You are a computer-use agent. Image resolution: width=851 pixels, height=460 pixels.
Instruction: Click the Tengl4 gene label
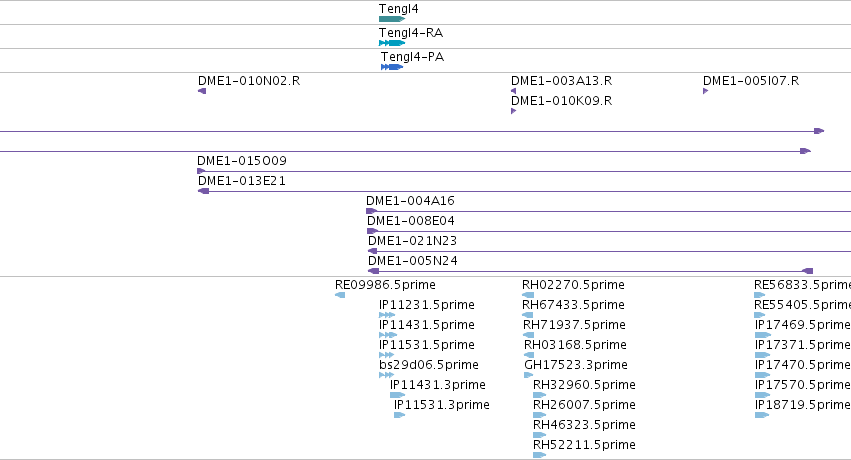[x=398, y=9]
